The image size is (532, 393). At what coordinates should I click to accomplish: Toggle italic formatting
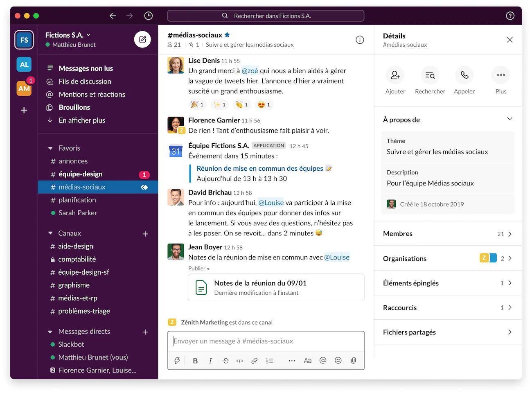click(210, 361)
